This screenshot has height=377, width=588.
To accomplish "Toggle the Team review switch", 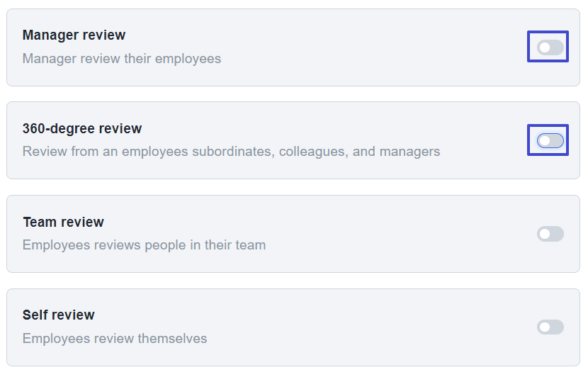I will tap(550, 234).
